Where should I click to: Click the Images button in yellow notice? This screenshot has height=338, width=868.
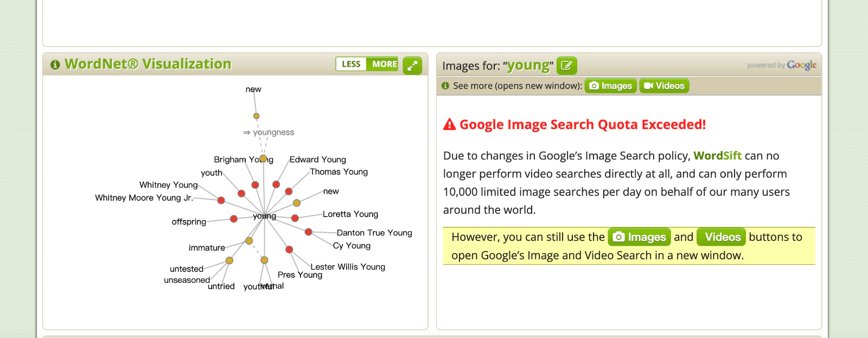639,237
